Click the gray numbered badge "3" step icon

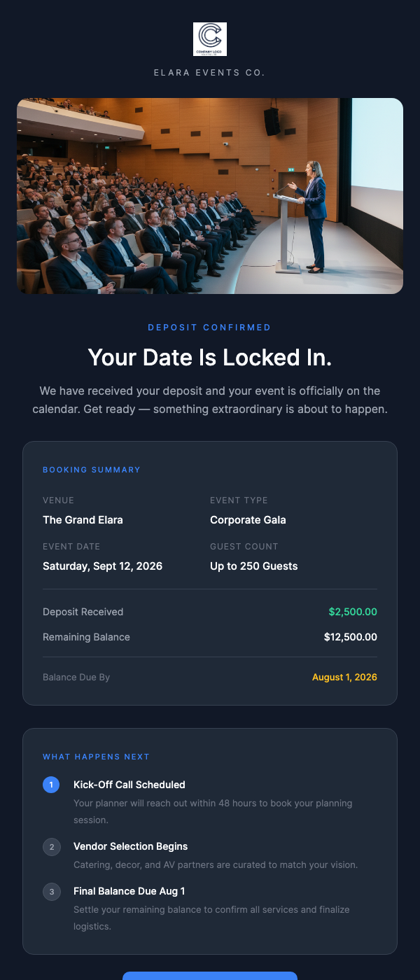pos(51,891)
